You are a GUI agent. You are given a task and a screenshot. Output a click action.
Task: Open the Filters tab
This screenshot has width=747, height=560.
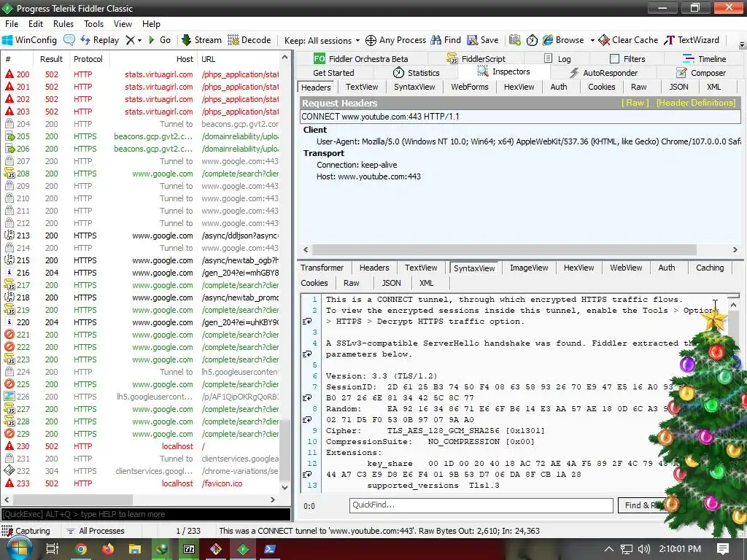pyautogui.click(x=627, y=58)
